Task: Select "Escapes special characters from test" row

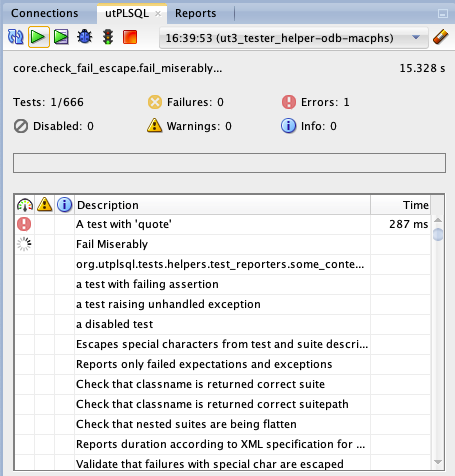Action: (223, 344)
